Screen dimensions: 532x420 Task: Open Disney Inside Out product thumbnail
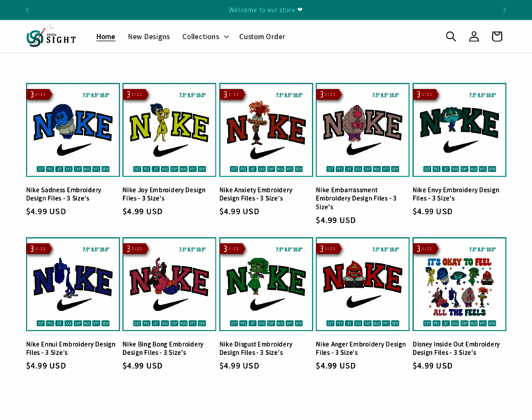click(x=459, y=284)
